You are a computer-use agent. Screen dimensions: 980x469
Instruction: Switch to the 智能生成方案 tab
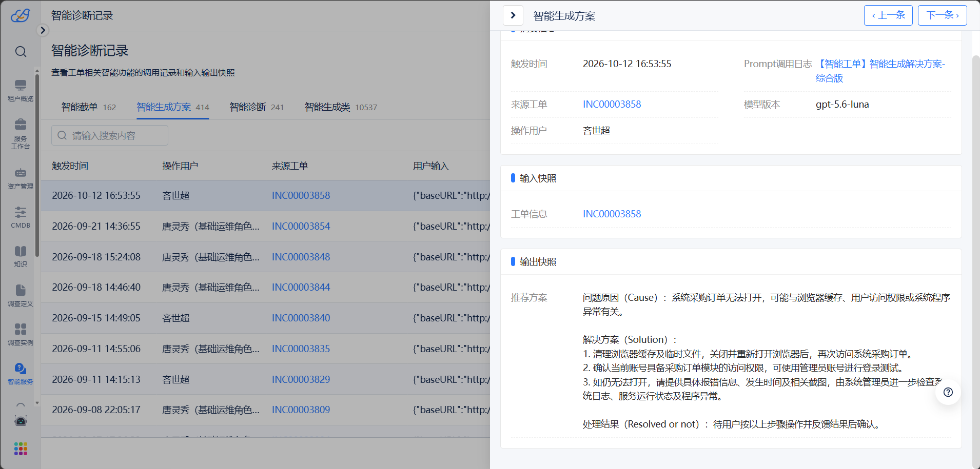pos(173,107)
